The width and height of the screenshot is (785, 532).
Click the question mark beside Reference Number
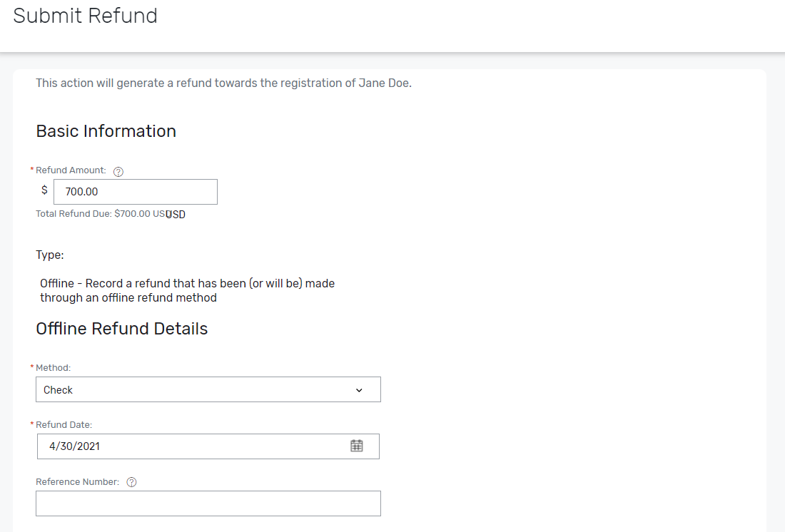(x=131, y=481)
